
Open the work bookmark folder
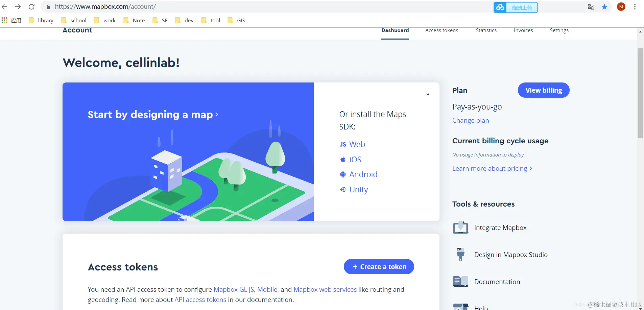[105, 20]
